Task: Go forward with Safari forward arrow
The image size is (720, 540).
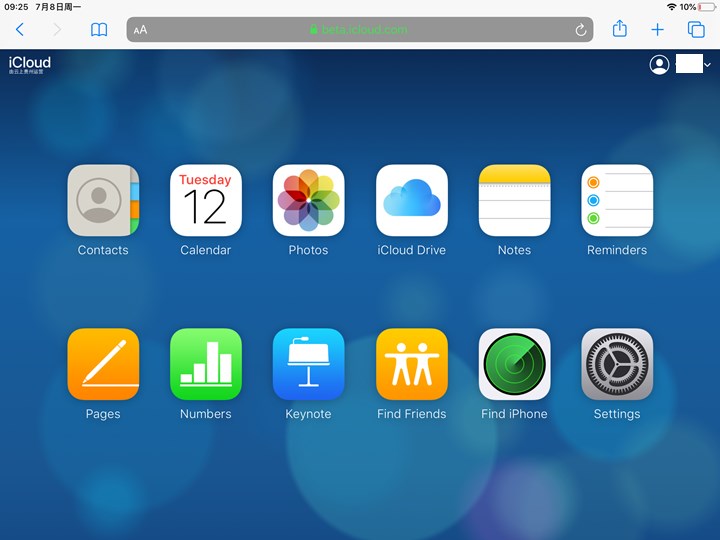Action: (x=57, y=29)
